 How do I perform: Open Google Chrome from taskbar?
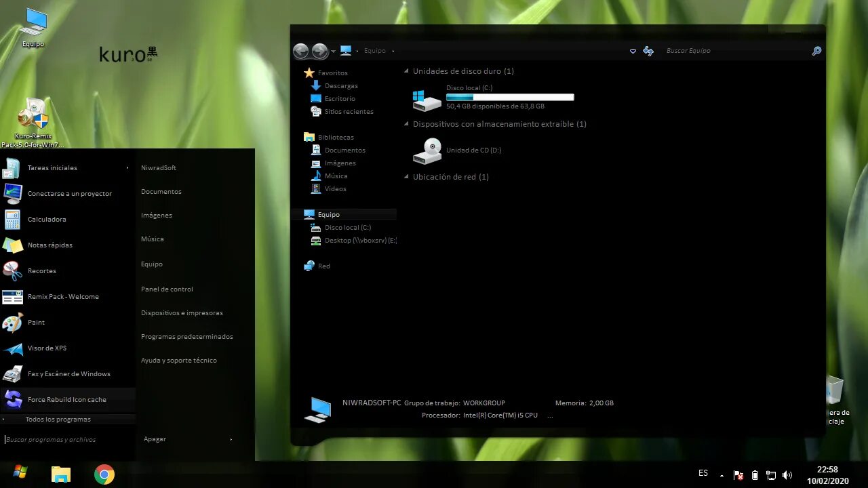click(104, 474)
